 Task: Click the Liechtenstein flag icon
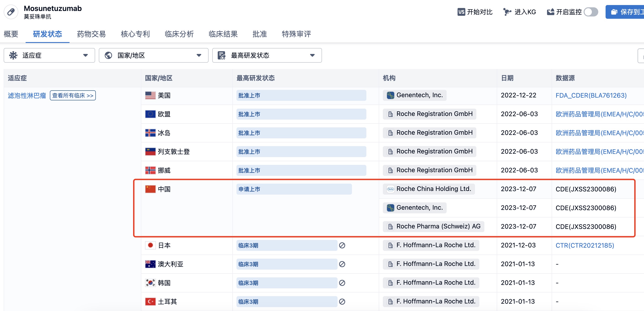(x=150, y=152)
